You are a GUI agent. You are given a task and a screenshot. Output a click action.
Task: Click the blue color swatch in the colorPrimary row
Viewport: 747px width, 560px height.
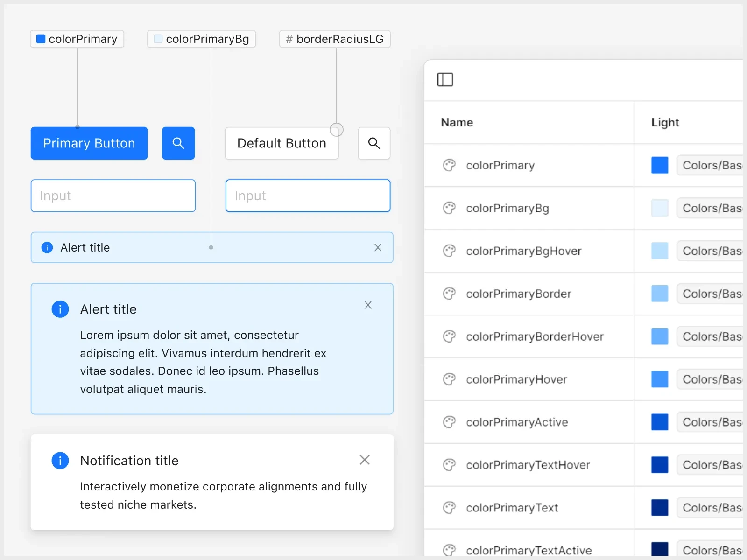coord(659,165)
